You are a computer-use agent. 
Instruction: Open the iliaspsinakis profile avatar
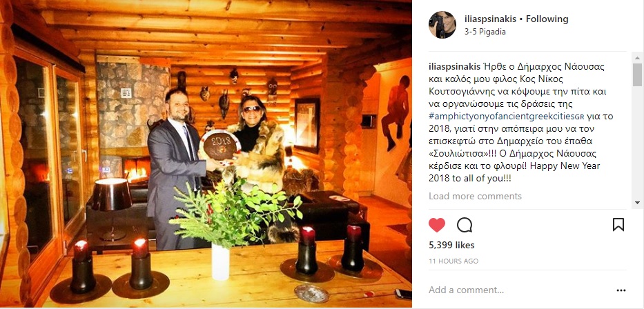[x=442, y=25]
